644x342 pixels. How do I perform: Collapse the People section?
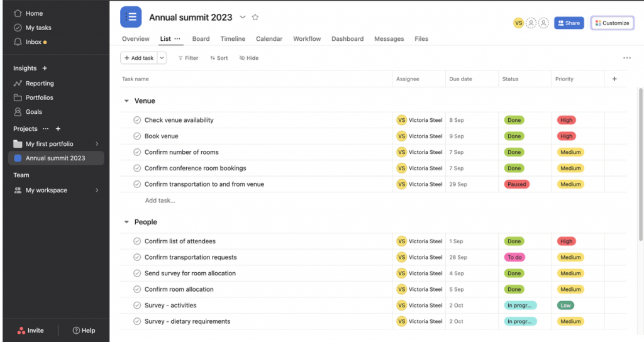tap(126, 223)
